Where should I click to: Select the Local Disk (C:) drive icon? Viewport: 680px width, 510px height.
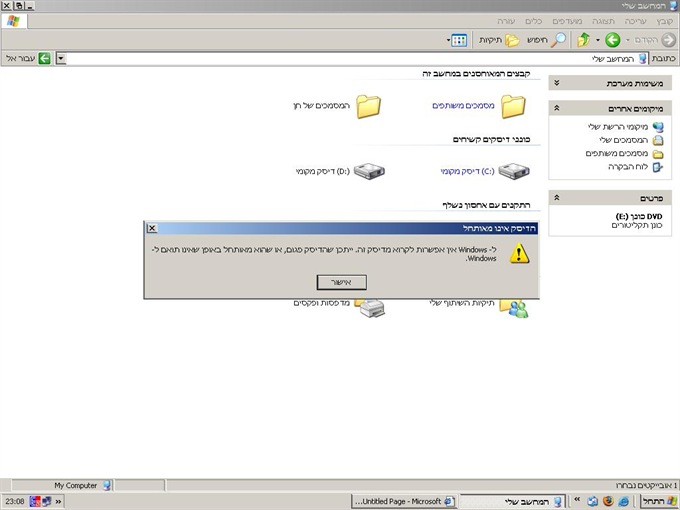tap(516, 171)
